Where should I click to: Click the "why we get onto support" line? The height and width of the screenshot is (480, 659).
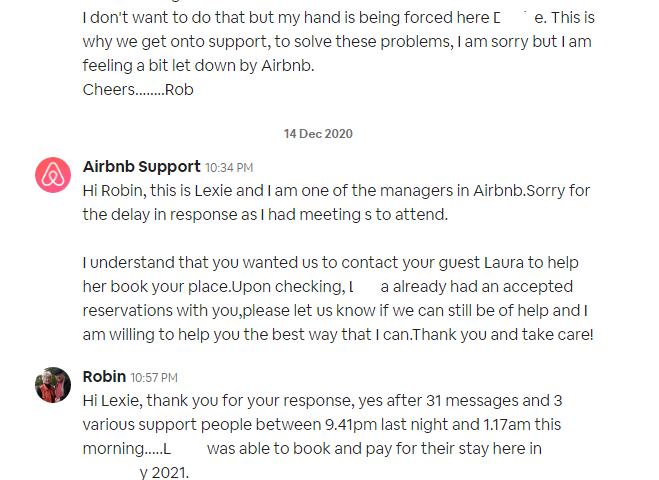(338, 42)
